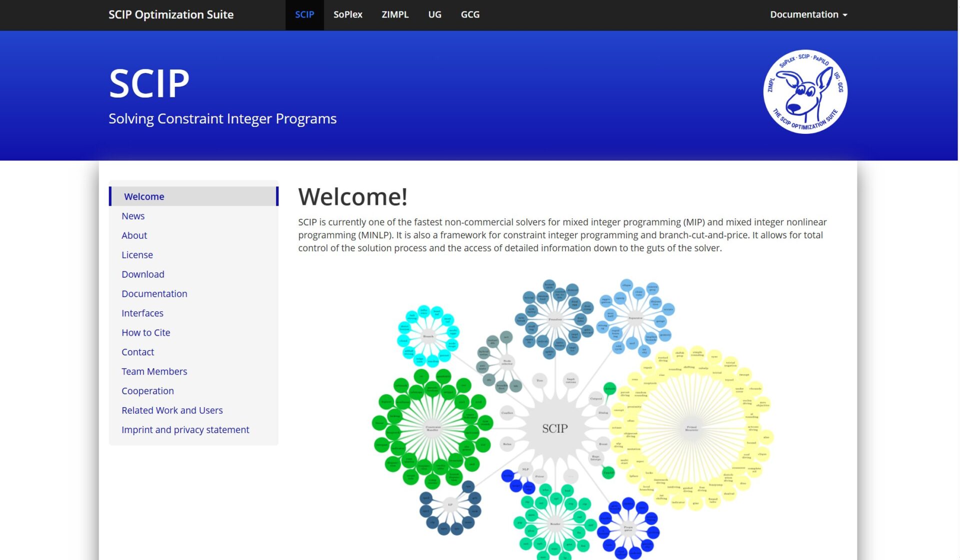Select the Welcome sidebar item
This screenshot has height=560, width=960.
click(x=144, y=196)
